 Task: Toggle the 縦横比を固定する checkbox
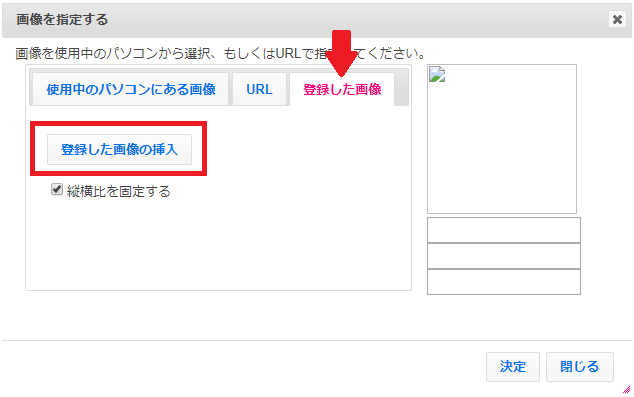click(x=57, y=189)
